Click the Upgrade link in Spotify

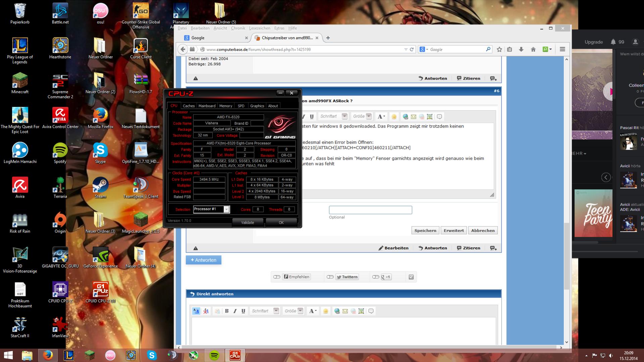pyautogui.click(x=594, y=42)
